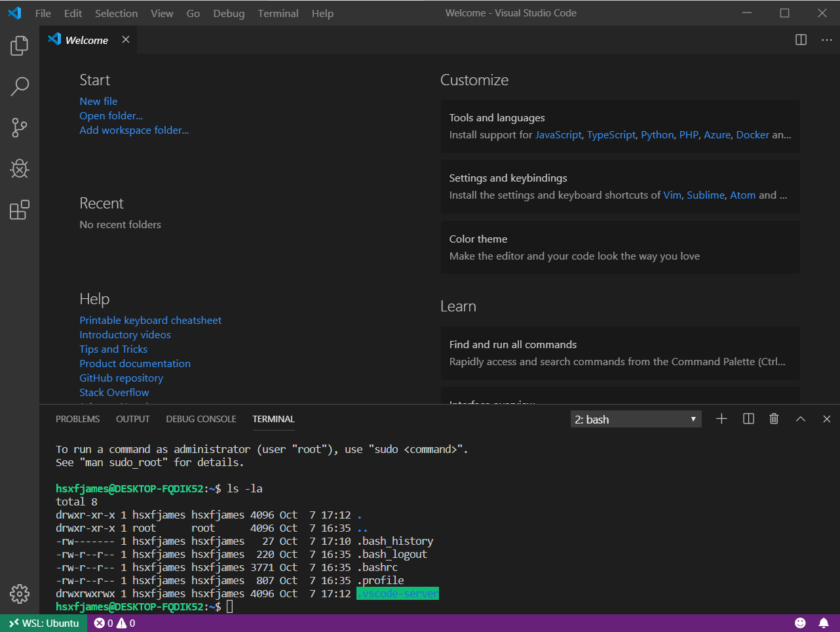
Task: Click the WSL: Ubuntu remote indicator
Action: 44,623
